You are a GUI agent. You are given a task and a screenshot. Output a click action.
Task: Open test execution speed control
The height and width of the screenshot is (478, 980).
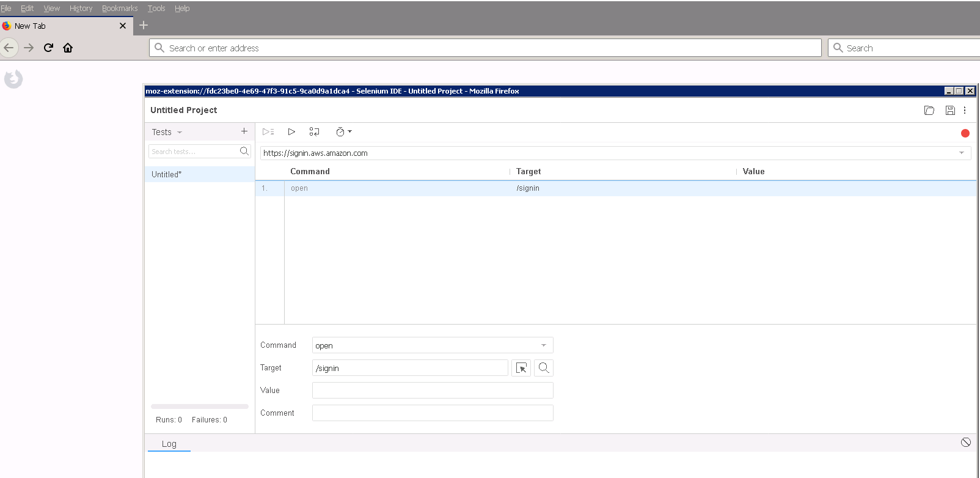(x=343, y=131)
